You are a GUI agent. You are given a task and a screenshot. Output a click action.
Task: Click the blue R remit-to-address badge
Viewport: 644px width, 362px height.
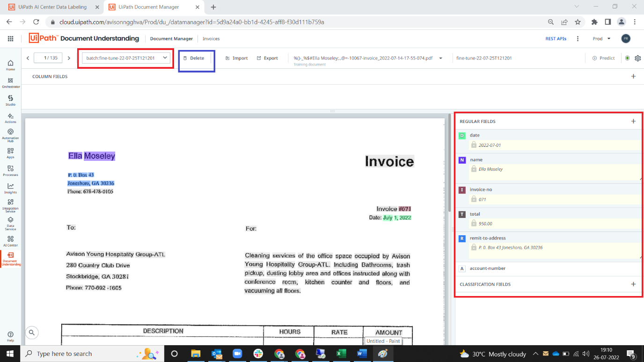pos(462,238)
